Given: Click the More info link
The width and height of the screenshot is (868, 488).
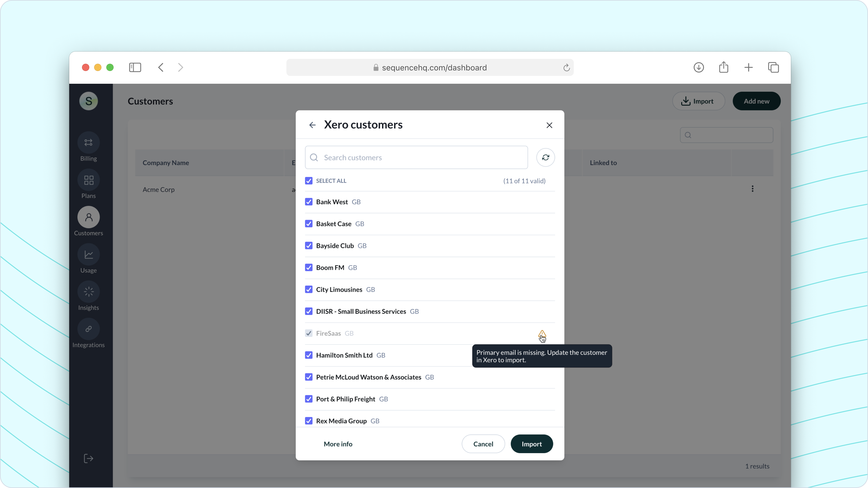Looking at the screenshot, I should pyautogui.click(x=338, y=444).
